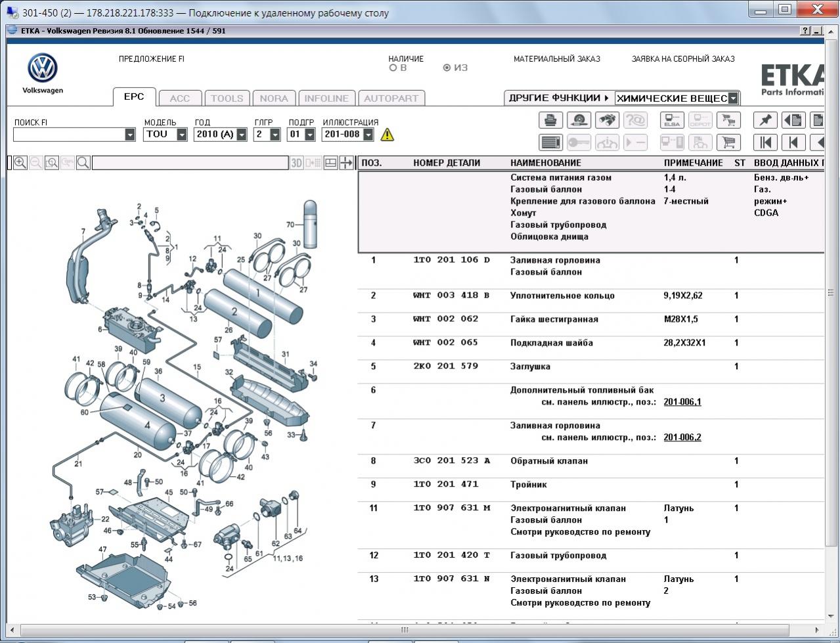The height and width of the screenshot is (643, 840).
Task: Select the 'В' availability radio button
Action: (x=393, y=68)
